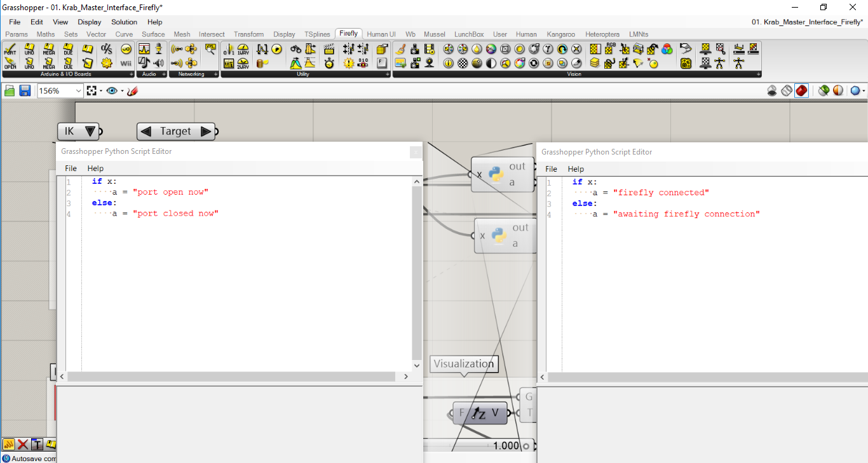The image size is (868, 463).
Task: Expand the Audio panel plus button
Action: (164, 74)
